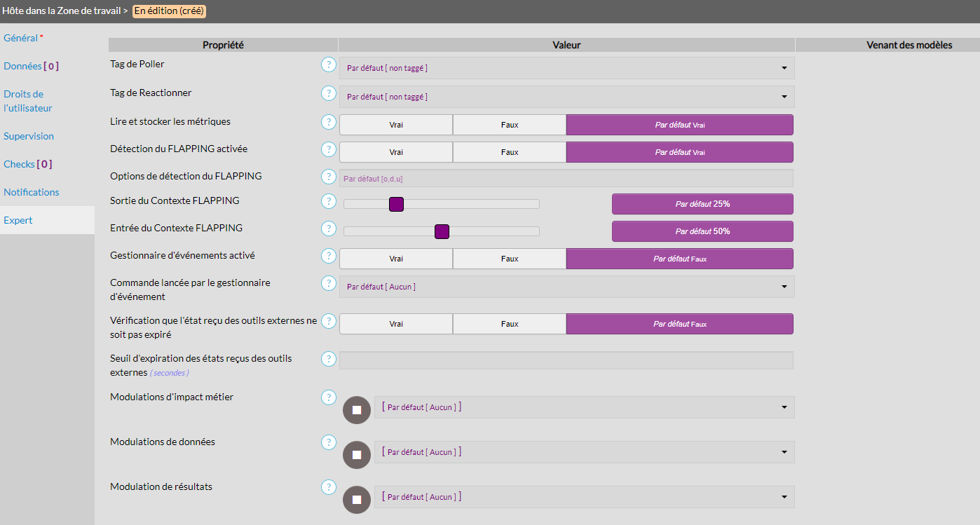Viewport: 980px width, 525px height.
Task: Show help for Options de détection du FLAPPING
Action: (328, 177)
